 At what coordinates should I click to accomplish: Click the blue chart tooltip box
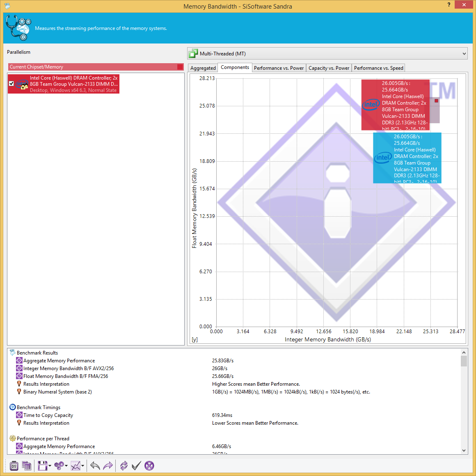coord(407,158)
